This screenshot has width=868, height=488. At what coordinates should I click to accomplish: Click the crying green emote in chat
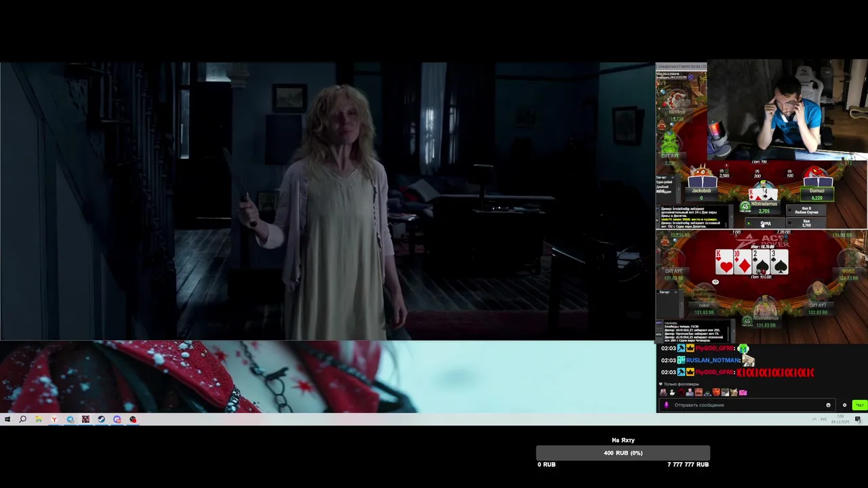743,348
